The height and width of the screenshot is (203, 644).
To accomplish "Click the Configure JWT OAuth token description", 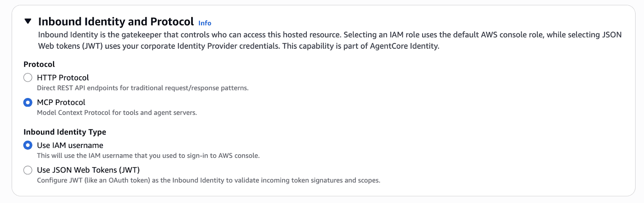I will [x=208, y=180].
